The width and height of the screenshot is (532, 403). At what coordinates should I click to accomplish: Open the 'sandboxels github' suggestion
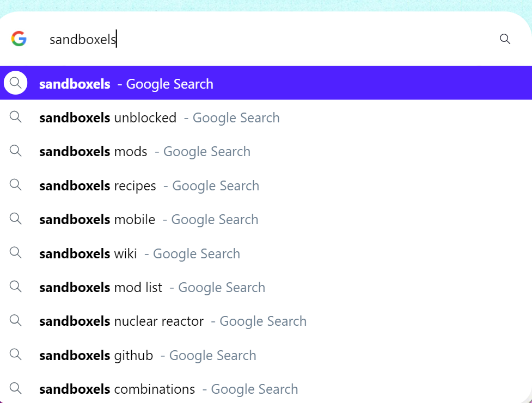[147, 355]
